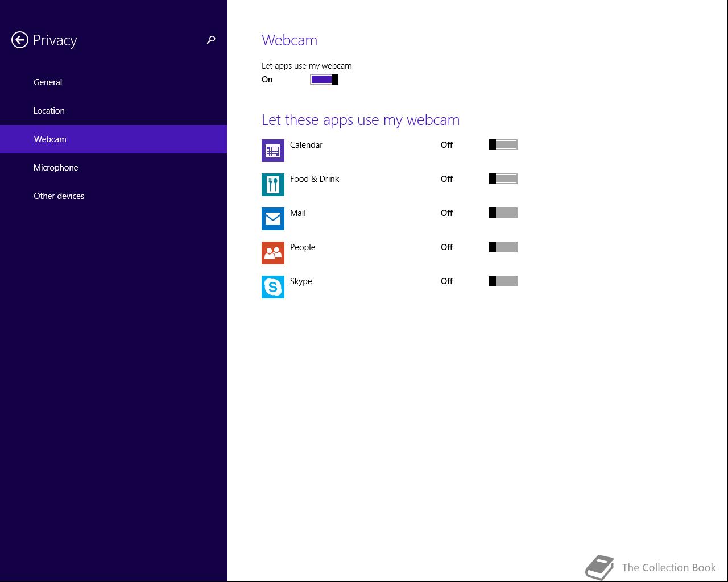
Task: Click the back arrow next to Privacy
Action: point(20,40)
